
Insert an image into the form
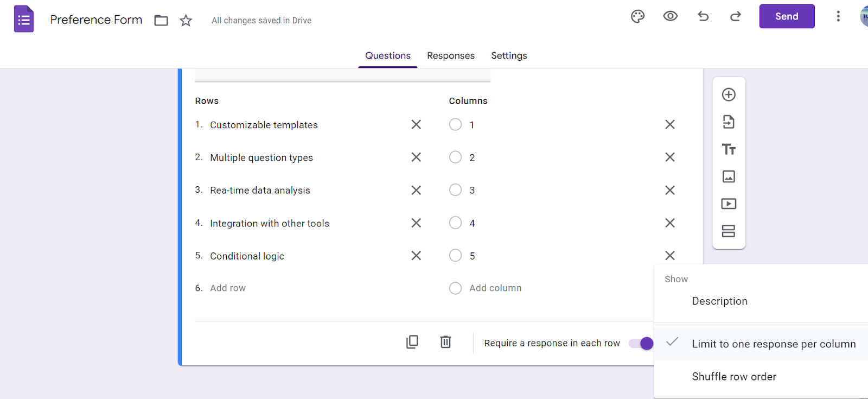tap(729, 176)
